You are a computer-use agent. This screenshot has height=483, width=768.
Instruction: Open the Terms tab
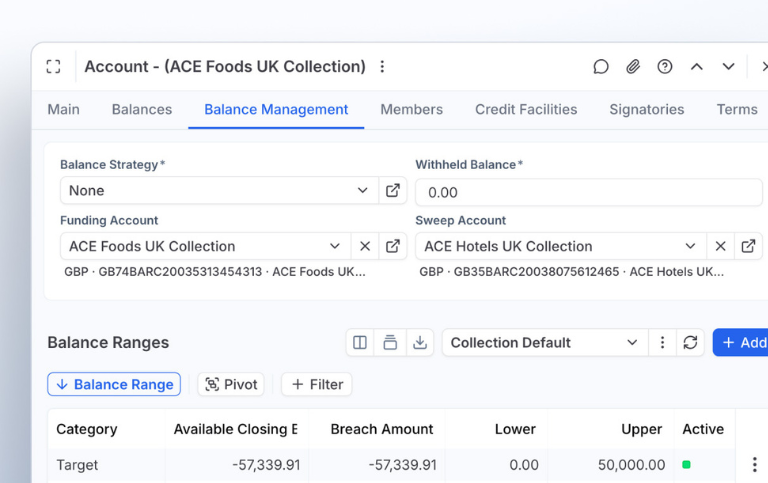pos(737,109)
